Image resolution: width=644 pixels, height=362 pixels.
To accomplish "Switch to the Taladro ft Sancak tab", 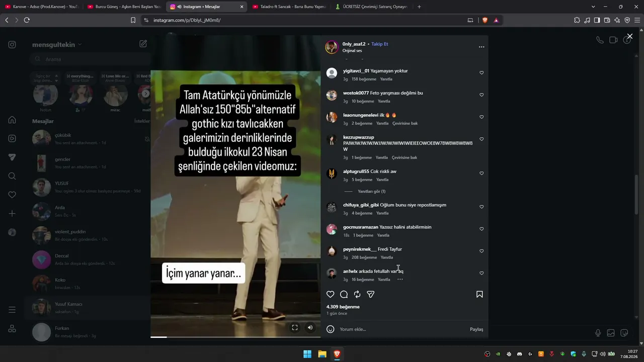I will 289,7.
